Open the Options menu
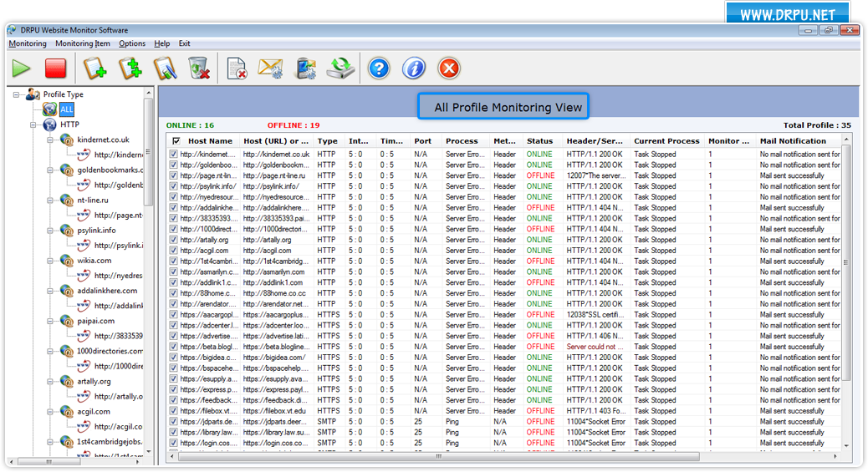The width and height of the screenshot is (868, 472). [132, 43]
